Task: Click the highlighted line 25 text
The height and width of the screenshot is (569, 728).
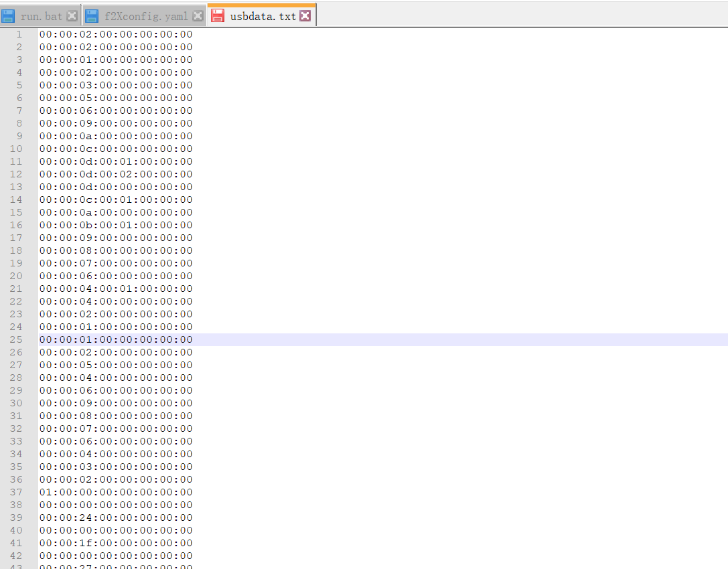Action: point(116,340)
